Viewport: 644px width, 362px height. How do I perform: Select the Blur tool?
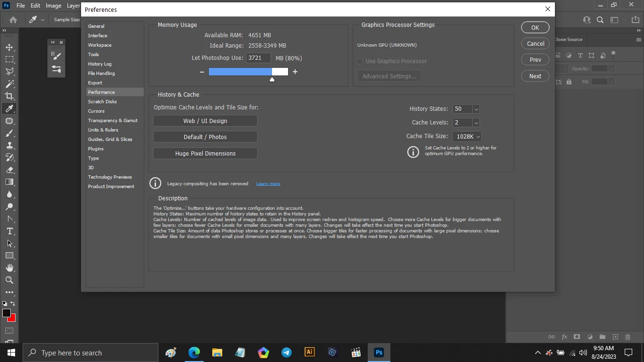(x=9, y=194)
